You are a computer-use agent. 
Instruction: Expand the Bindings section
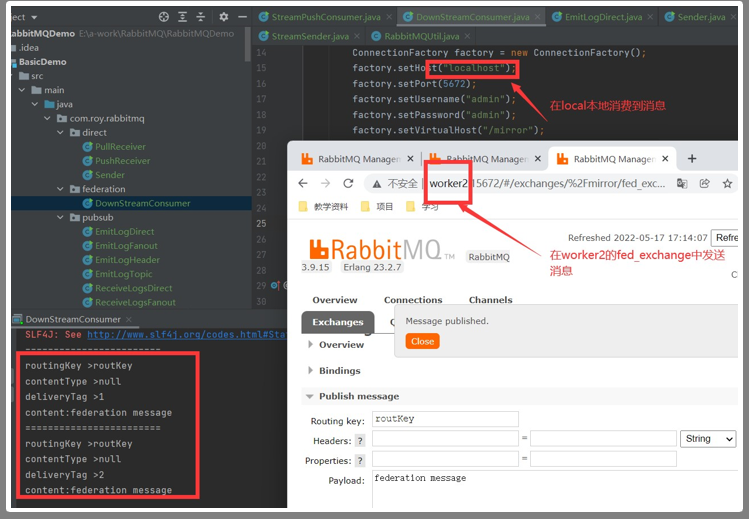click(x=310, y=371)
